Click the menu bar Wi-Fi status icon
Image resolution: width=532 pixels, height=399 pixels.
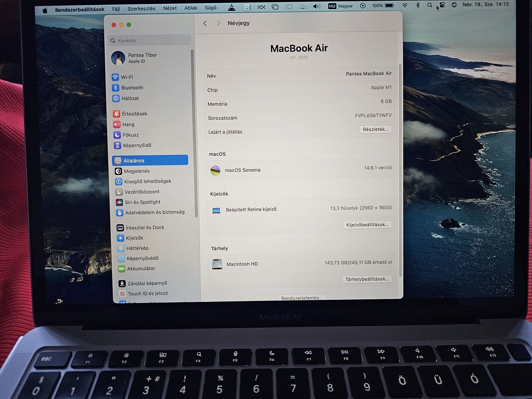[x=405, y=5]
